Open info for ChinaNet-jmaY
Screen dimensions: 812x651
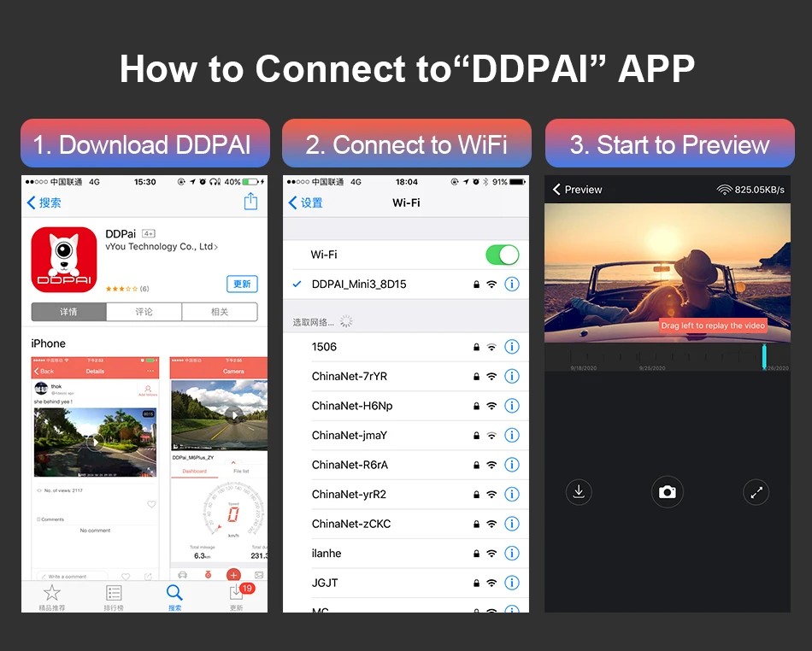(512, 435)
